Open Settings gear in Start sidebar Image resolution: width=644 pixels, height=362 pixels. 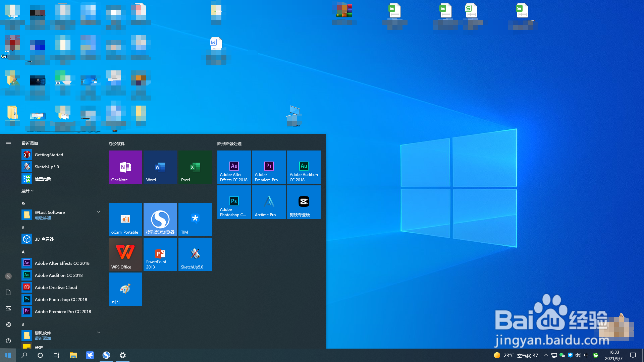8,324
